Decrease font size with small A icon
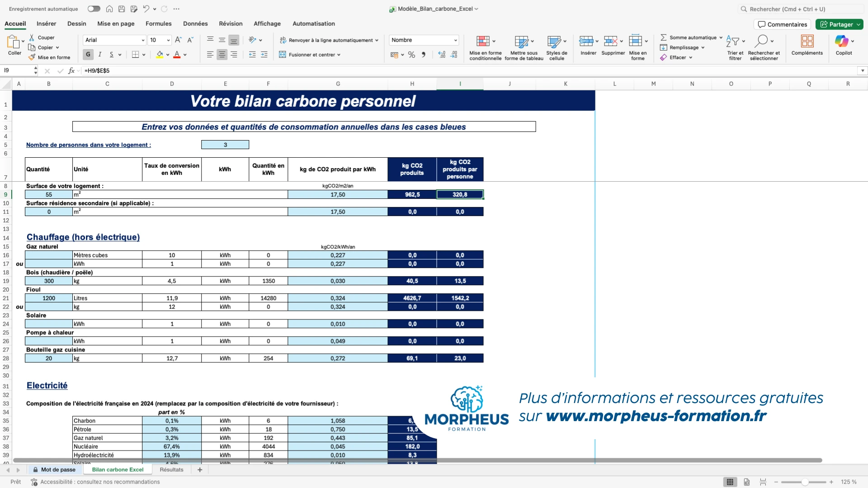The width and height of the screenshot is (868, 488). click(x=190, y=40)
